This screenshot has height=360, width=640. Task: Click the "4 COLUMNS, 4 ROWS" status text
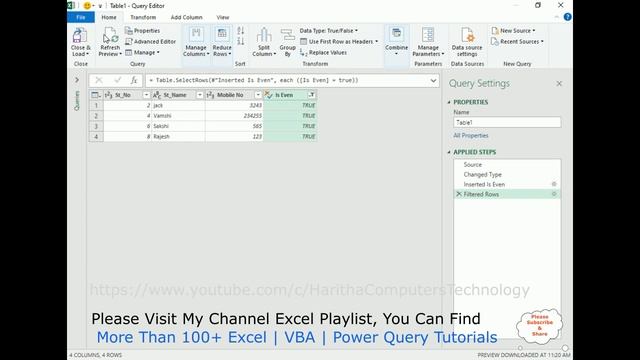(x=96, y=355)
